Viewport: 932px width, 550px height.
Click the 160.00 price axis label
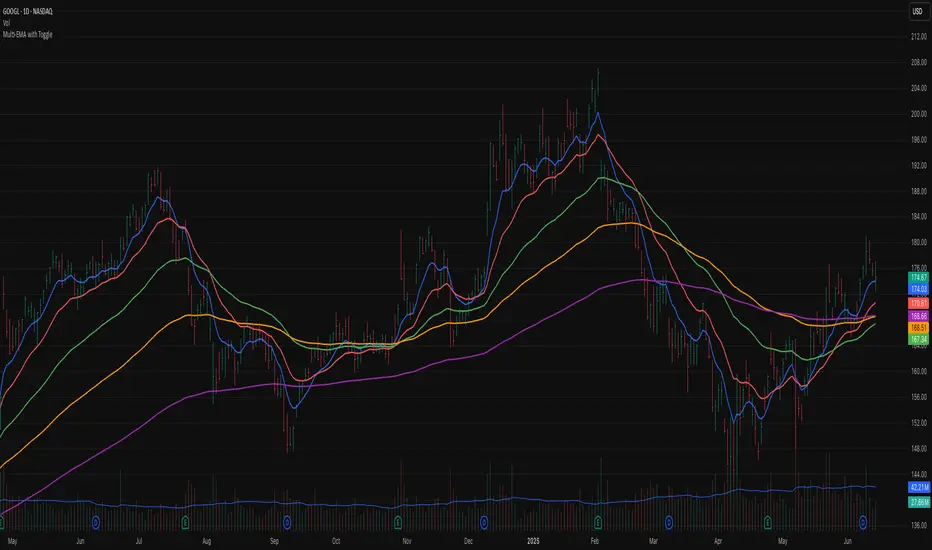pos(918,371)
